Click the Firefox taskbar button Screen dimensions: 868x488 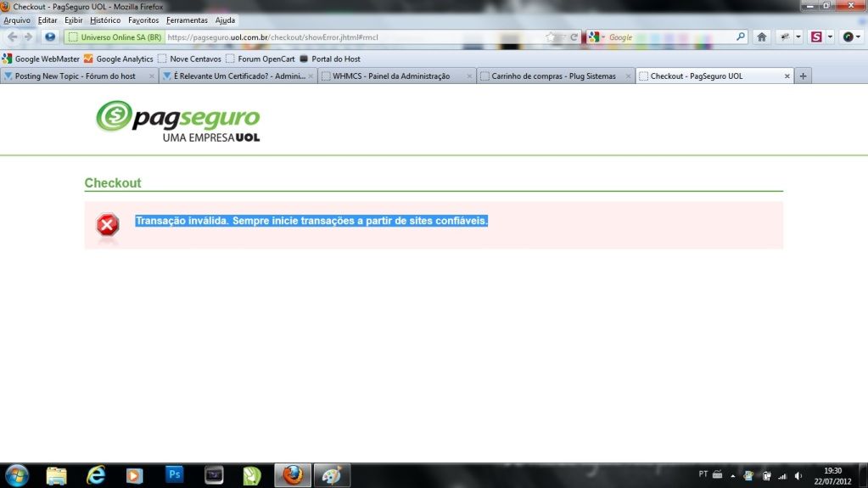pyautogui.click(x=293, y=475)
